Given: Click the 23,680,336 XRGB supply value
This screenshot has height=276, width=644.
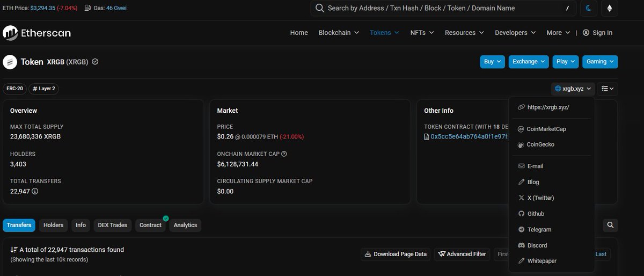Looking at the screenshot, I should 35,136.
